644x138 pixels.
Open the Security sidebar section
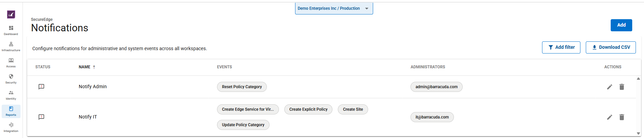coord(11,79)
